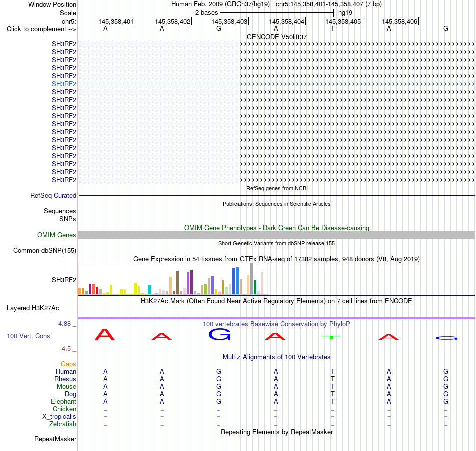Click the 'Layered H3K27Ac' track label
Viewport: 476px width, 451px height.
point(33,308)
